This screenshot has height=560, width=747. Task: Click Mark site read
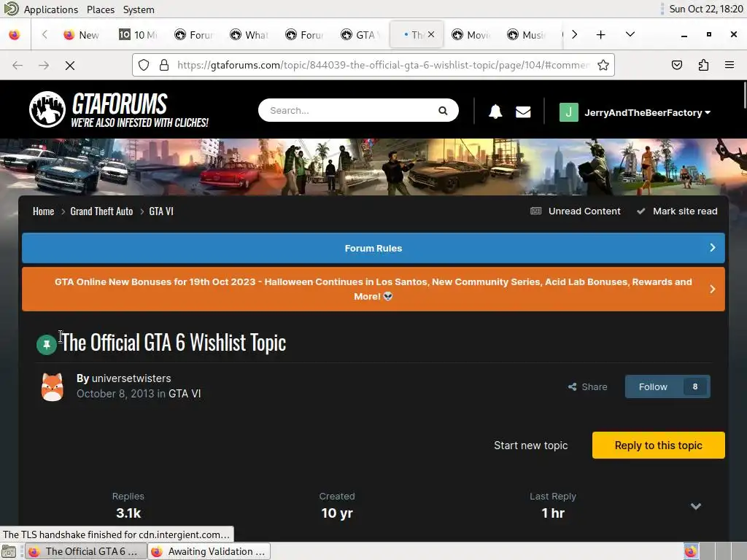677,211
